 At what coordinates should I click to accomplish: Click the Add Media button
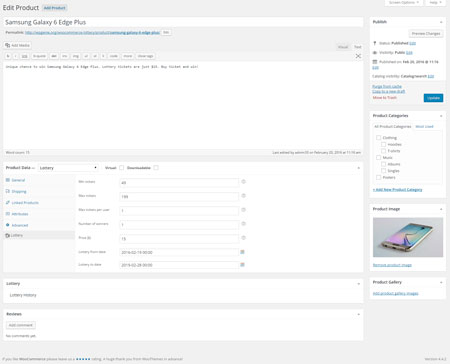(x=18, y=45)
